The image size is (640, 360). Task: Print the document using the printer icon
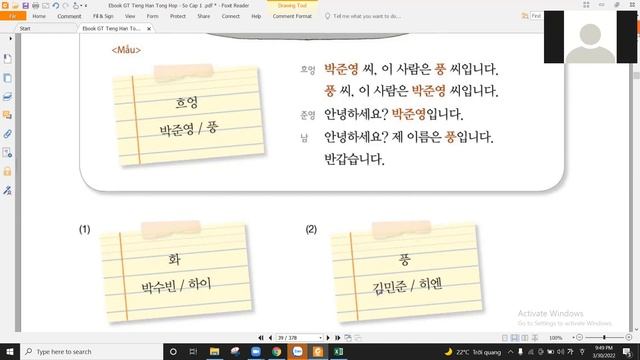[36, 5]
